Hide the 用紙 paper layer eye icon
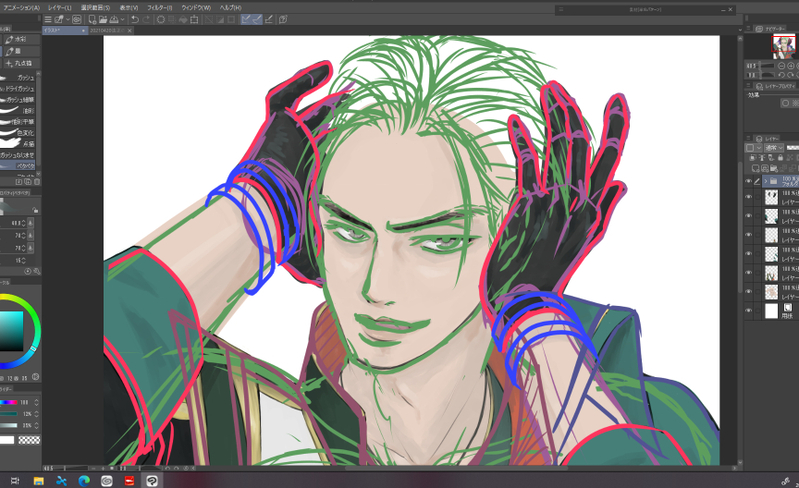The width and height of the screenshot is (799, 488). [x=749, y=310]
